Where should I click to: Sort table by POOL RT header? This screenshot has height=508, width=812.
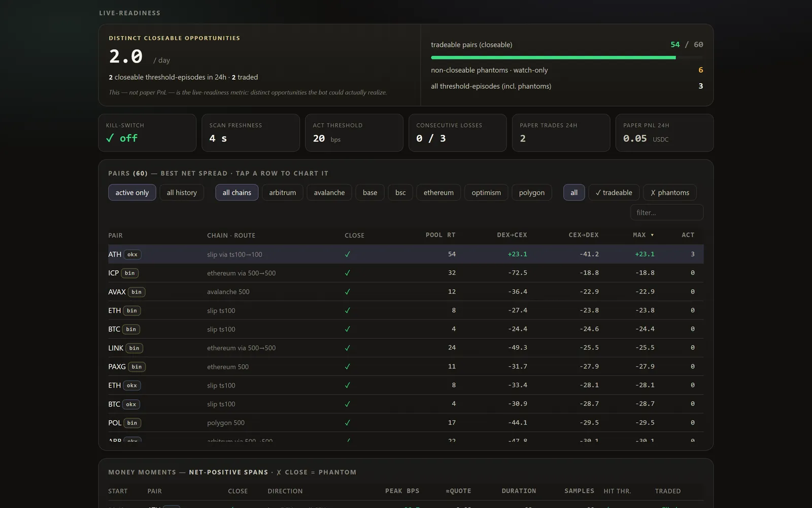441,235
